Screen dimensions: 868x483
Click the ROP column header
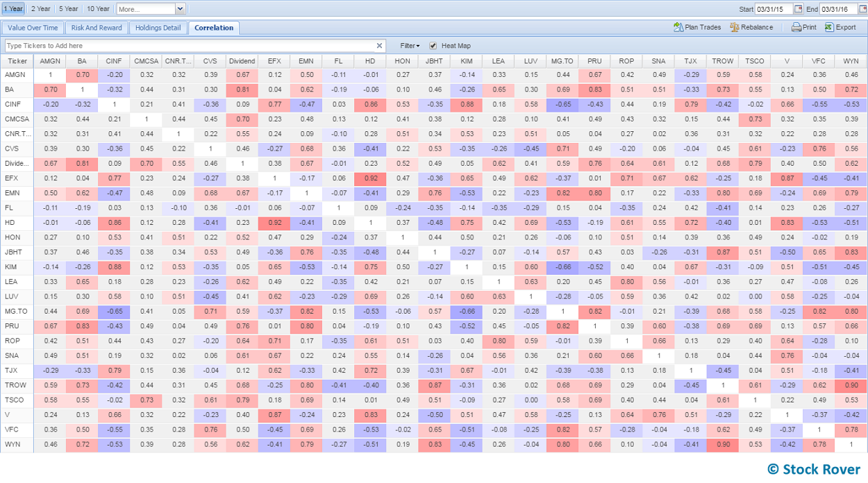(x=626, y=61)
